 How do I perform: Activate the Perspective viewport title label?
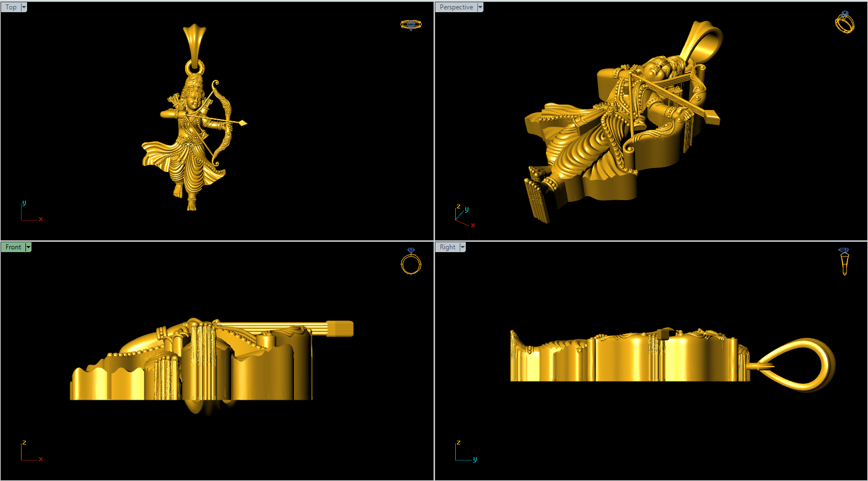456,7
